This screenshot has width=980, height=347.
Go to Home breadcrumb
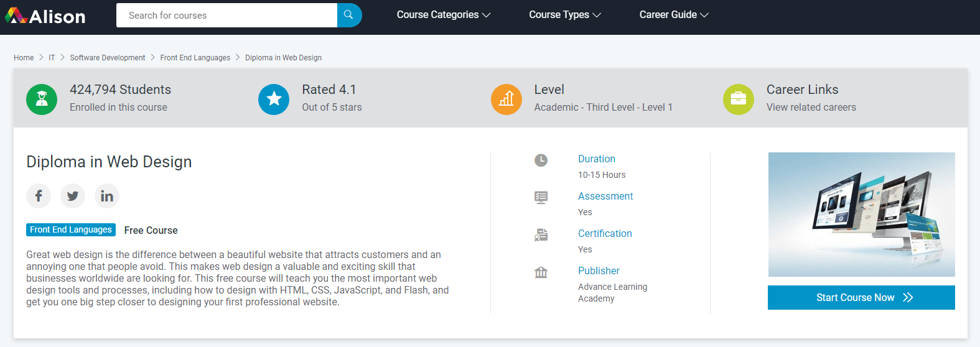(x=24, y=58)
